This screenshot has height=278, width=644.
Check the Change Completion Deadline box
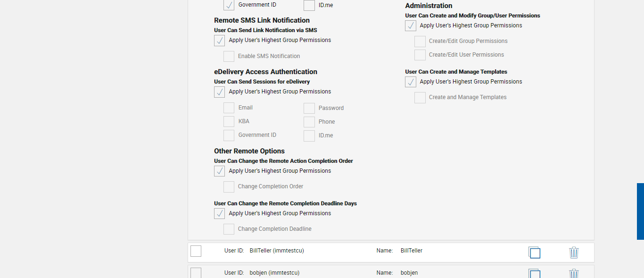[229, 229]
